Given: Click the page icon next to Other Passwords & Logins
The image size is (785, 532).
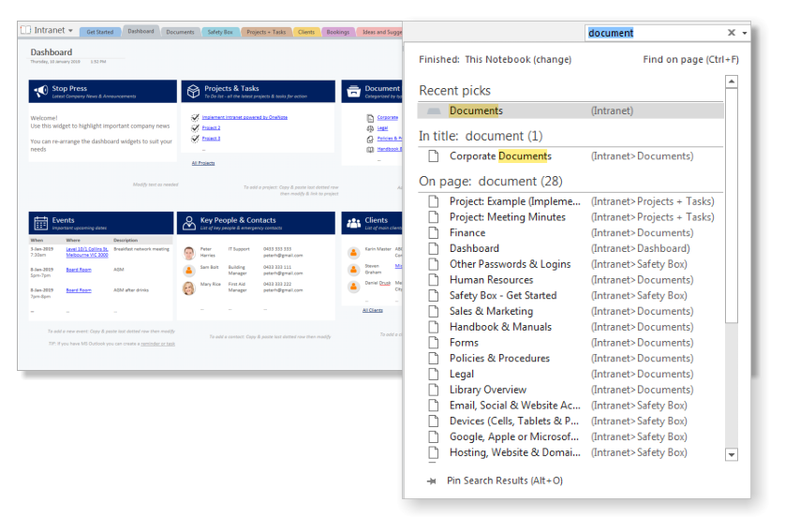Looking at the screenshot, I should point(434,264).
